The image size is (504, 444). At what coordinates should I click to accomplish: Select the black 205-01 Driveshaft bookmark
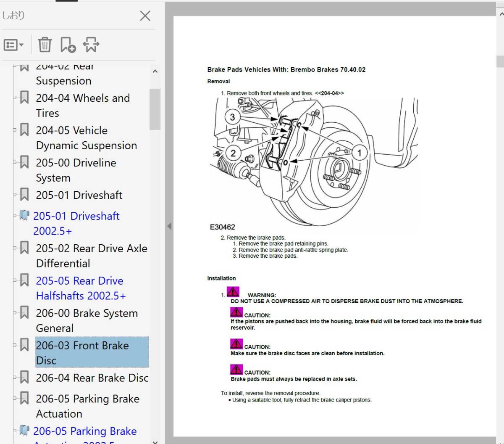79,195
